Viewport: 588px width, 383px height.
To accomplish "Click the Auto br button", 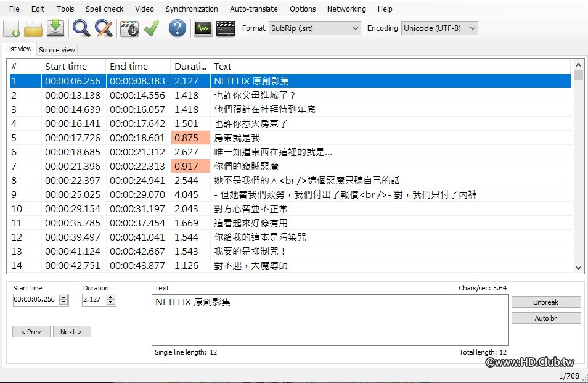I will pyautogui.click(x=546, y=318).
